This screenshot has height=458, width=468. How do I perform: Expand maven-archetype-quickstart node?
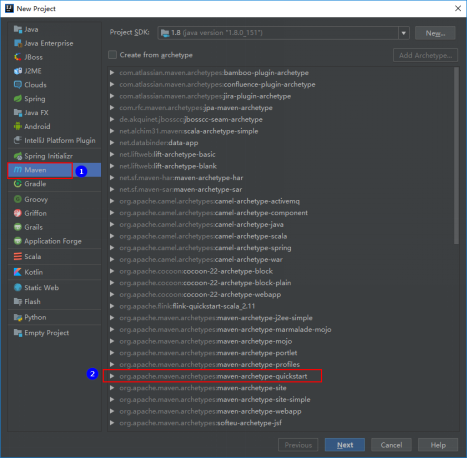(112, 376)
